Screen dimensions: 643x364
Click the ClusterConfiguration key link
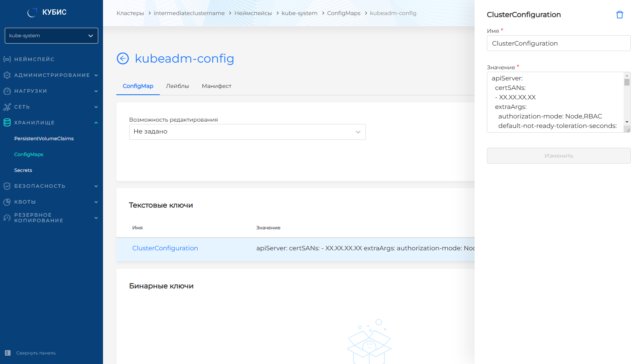coord(165,248)
